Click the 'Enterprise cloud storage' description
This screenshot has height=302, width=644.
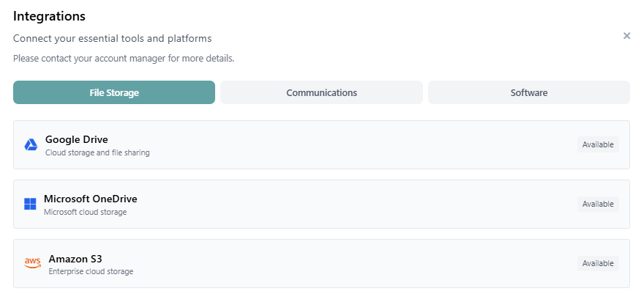click(91, 272)
